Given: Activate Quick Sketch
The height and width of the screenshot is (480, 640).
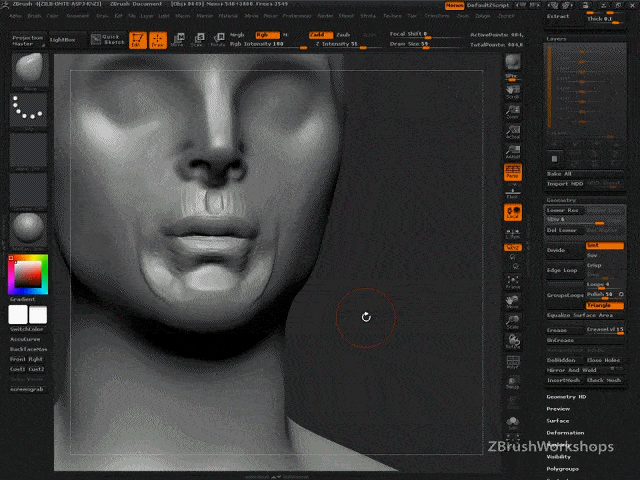Looking at the screenshot, I should (107, 40).
